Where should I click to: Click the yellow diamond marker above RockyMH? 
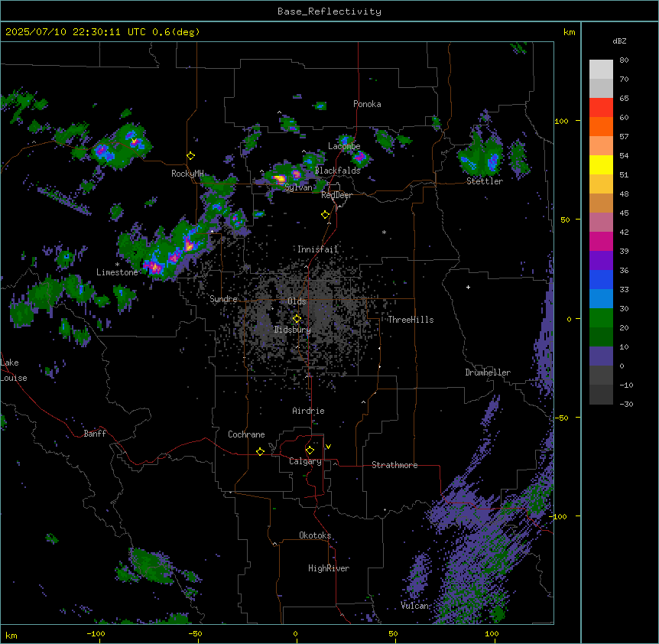click(x=190, y=156)
